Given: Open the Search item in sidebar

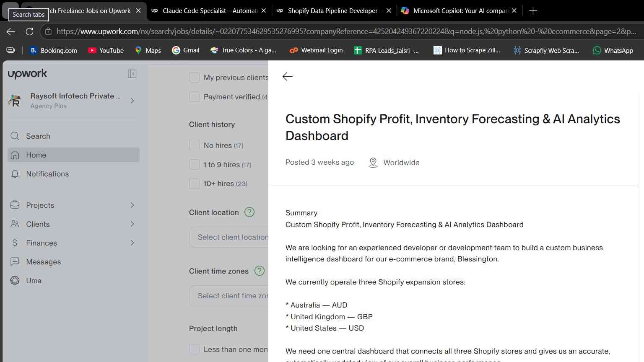Looking at the screenshot, I should 73,136.
